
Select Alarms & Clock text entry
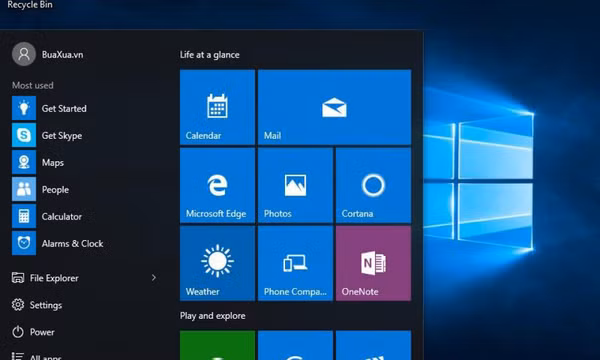(x=72, y=244)
